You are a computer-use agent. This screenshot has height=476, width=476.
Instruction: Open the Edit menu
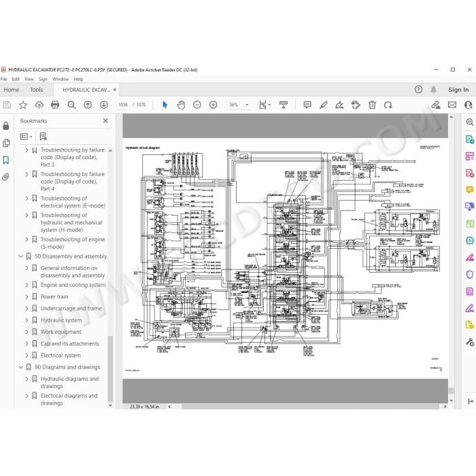(16, 80)
